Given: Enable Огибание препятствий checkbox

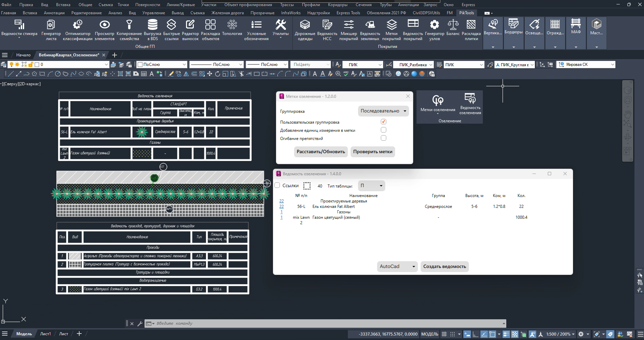Looking at the screenshot, I should pyautogui.click(x=384, y=138).
